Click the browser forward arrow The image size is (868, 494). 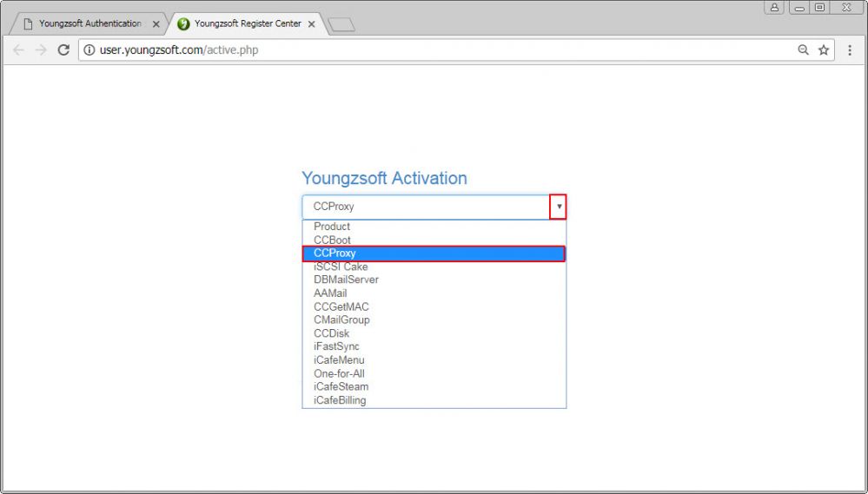click(41, 49)
